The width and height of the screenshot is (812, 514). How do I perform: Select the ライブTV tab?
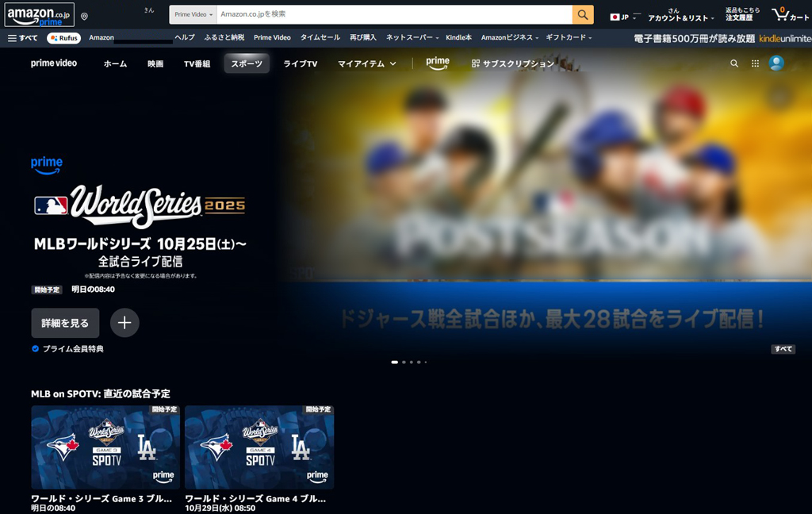click(x=301, y=63)
